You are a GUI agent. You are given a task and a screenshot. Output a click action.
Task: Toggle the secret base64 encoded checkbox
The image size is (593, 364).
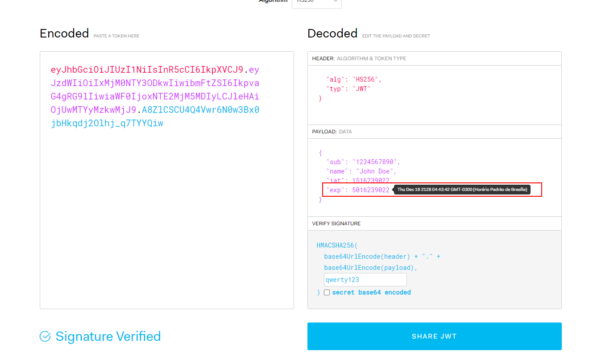coord(327,293)
